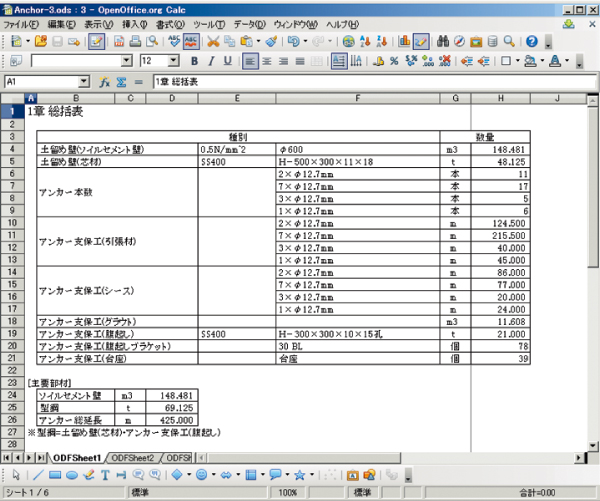Click the Sum sigma icon

click(x=120, y=82)
